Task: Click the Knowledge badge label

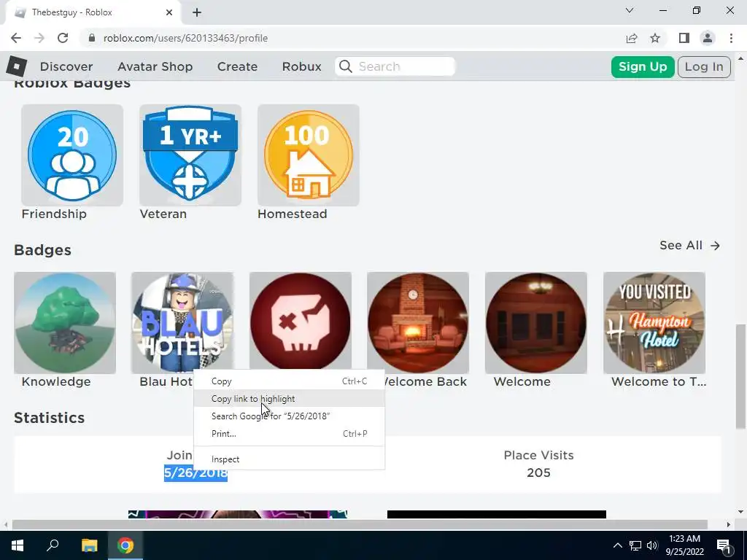Action: 56,382
